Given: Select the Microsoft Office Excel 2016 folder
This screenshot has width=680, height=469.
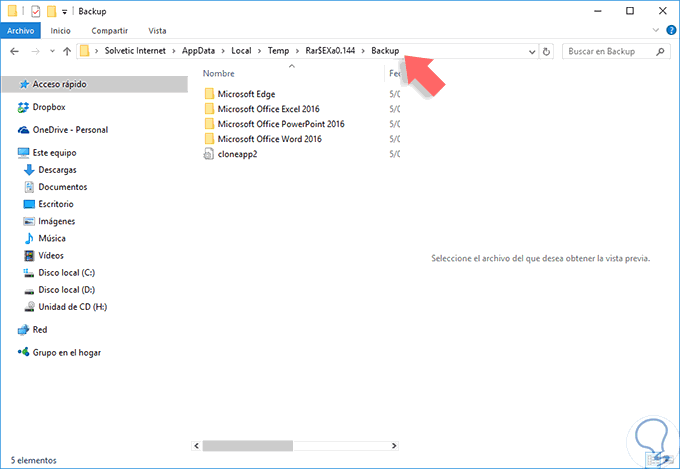Looking at the screenshot, I should pyautogui.click(x=268, y=109).
